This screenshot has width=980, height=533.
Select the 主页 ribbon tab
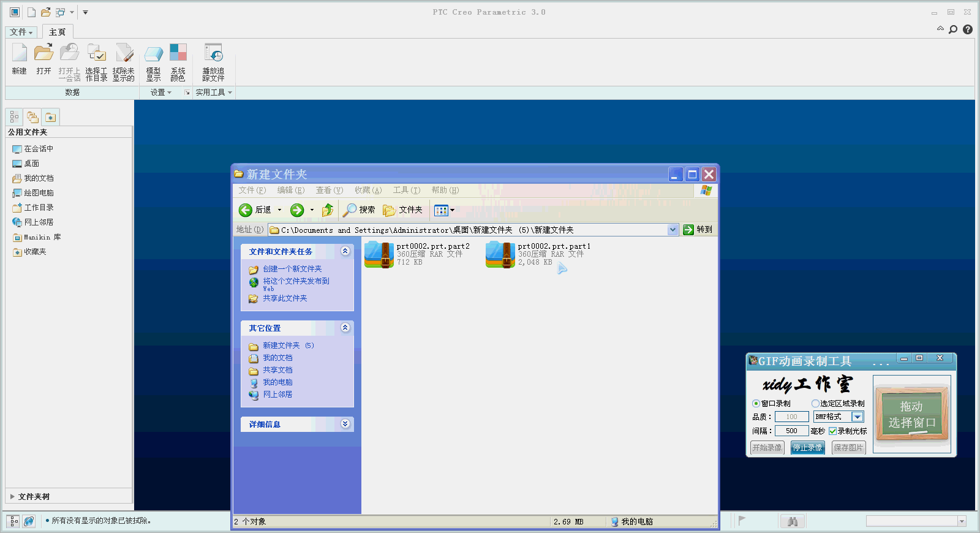(x=57, y=32)
